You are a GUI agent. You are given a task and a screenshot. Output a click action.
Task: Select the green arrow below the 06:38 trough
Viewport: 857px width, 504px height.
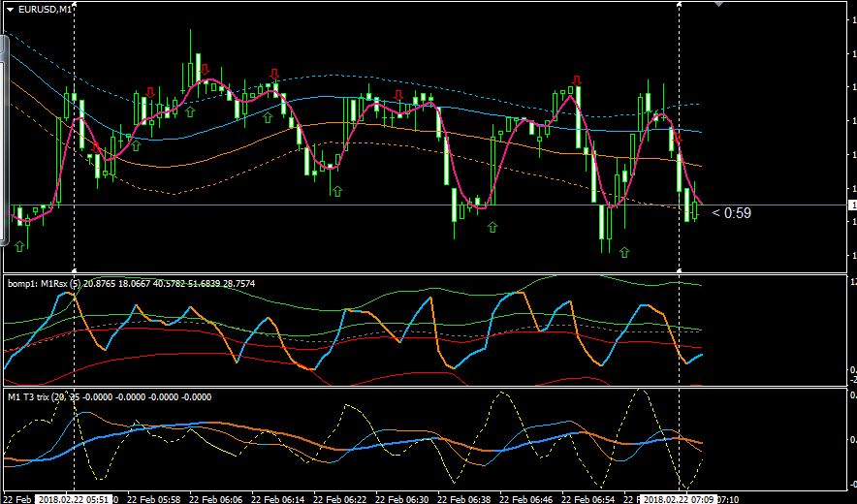pyautogui.click(x=492, y=227)
